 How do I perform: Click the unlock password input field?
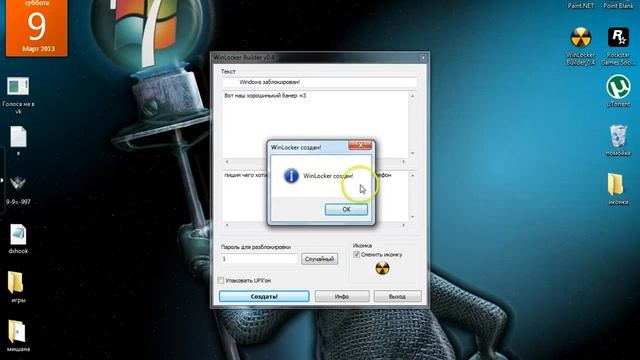tap(260, 259)
